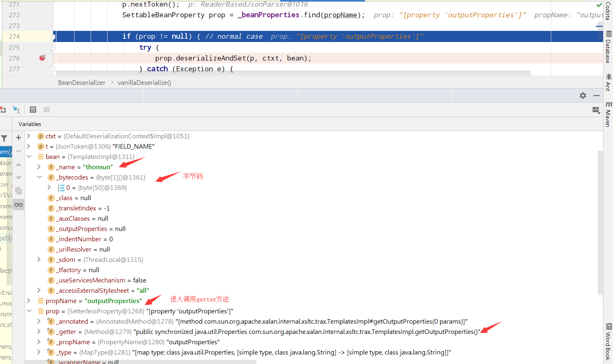Open the Maven tool window
The height and width of the screenshot is (364, 613).
tap(608, 114)
